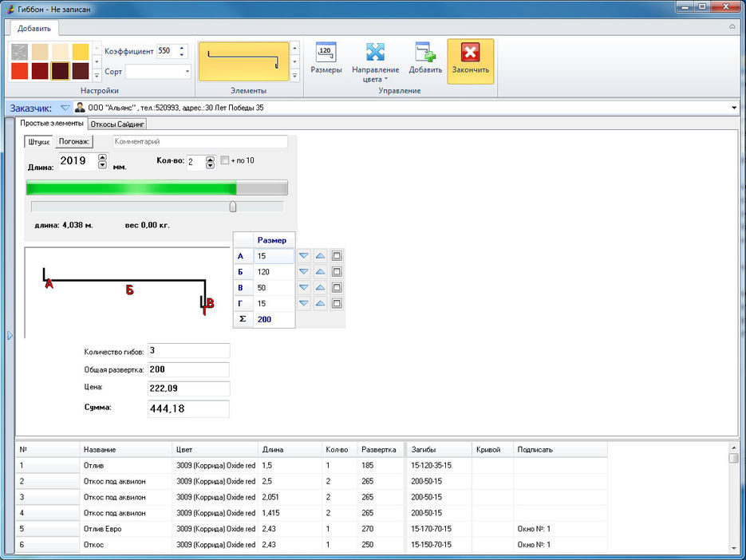
Task: Click the Загибы column header
Action: [x=439, y=450]
